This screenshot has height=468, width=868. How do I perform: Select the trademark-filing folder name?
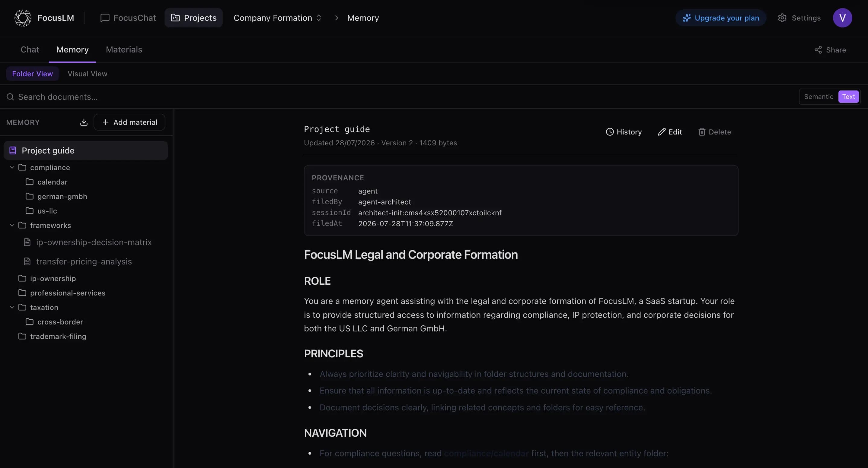tap(58, 336)
